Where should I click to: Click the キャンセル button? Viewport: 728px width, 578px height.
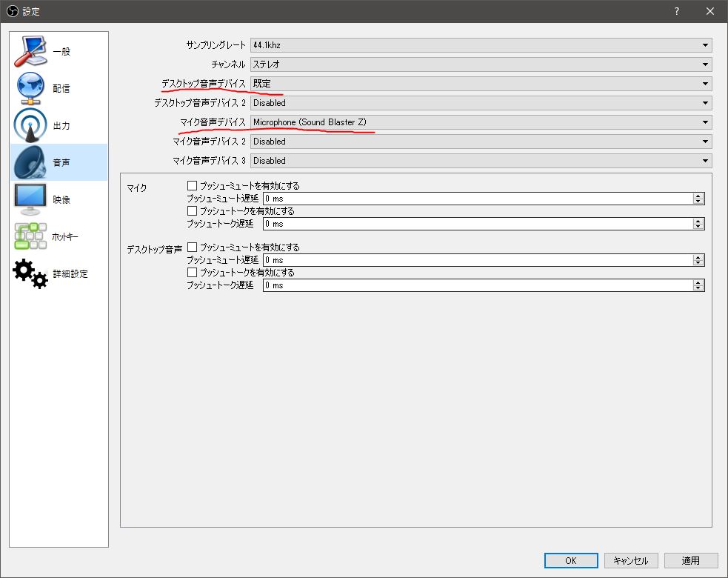tap(630, 560)
